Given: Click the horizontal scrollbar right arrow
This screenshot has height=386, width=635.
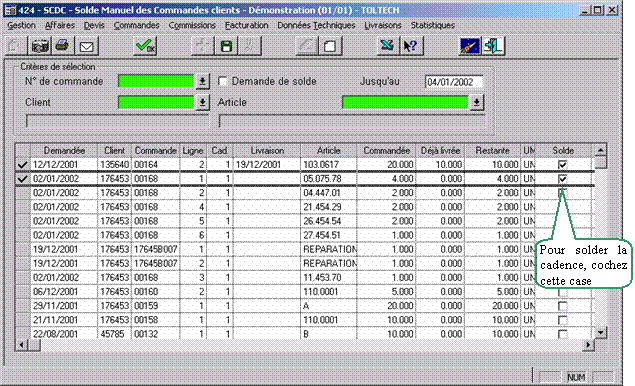Looking at the screenshot, I should [588, 345].
